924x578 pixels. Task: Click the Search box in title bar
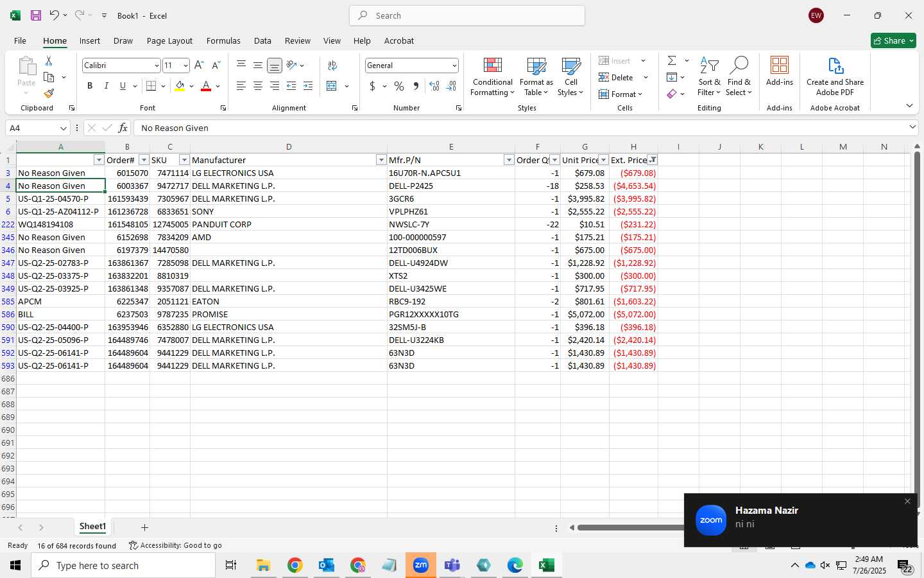467,15
